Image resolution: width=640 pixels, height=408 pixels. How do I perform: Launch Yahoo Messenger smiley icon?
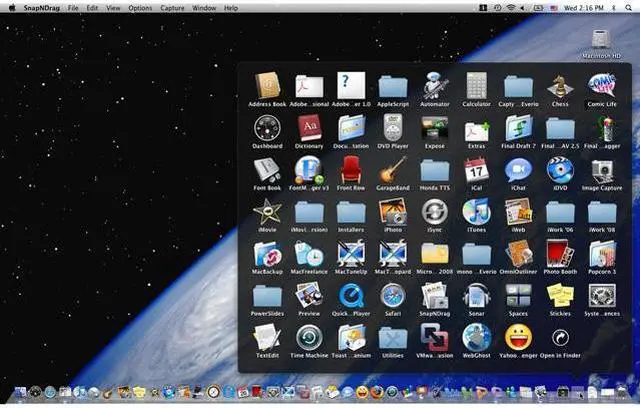click(x=518, y=337)
